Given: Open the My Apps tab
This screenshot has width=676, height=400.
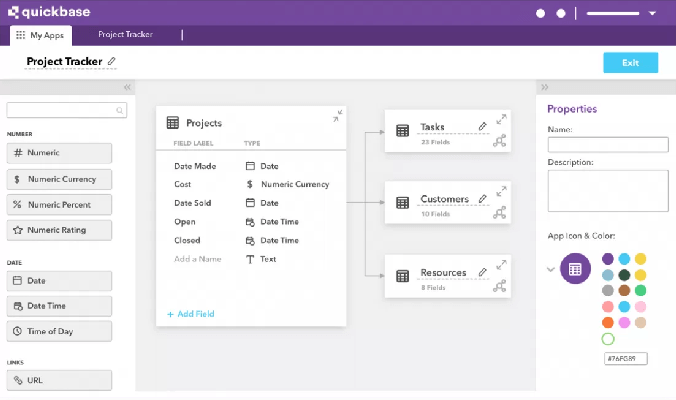Looking at the screenshot, I should click(41, 35).
